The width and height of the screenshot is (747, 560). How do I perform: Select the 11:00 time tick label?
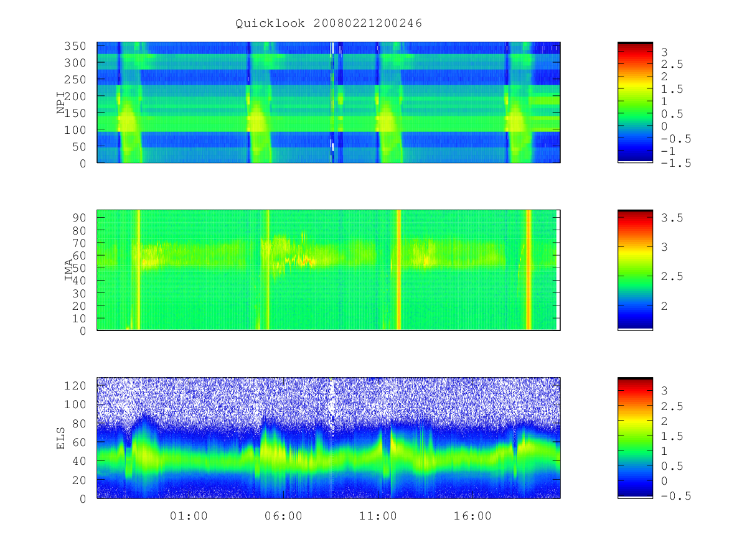[x=378, y=516]
